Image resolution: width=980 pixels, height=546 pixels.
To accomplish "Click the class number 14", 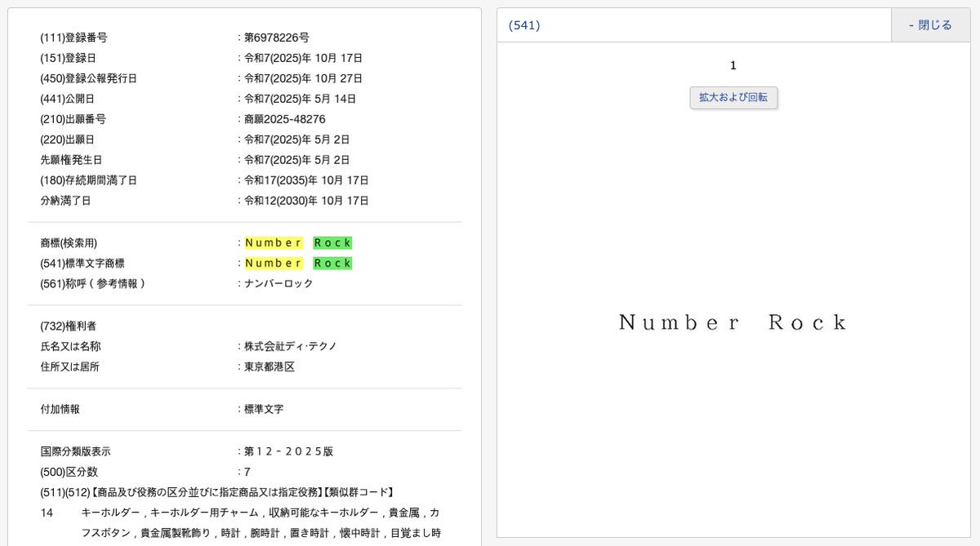I will coord(47,513).
